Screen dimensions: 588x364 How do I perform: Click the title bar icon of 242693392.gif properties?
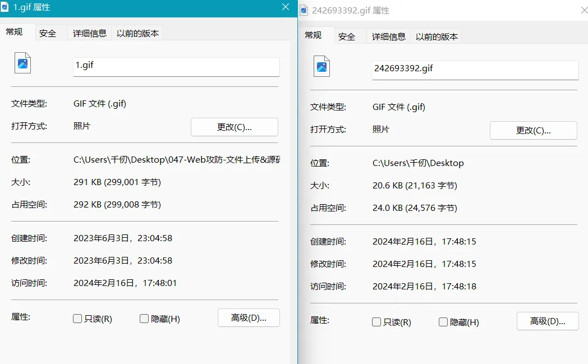pyautogui.click(x=304, y=10)
